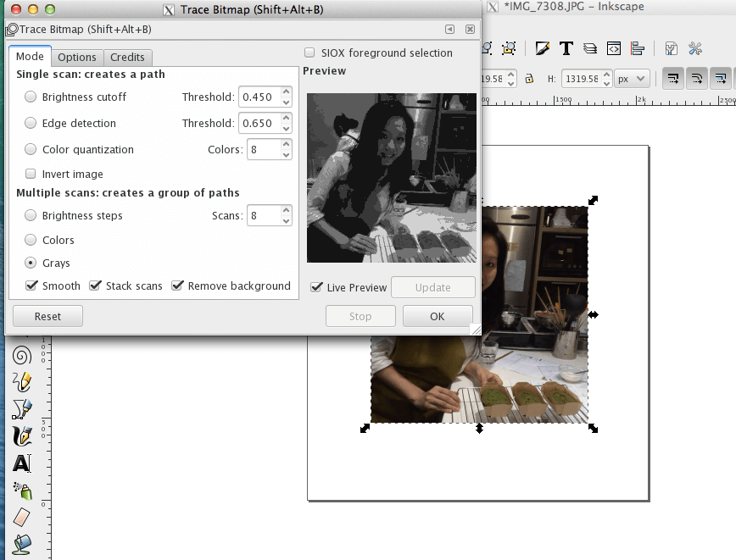Open Fill and Stroke dialog icon
This screenshot has height=560, width=736.
click(542, 48)
